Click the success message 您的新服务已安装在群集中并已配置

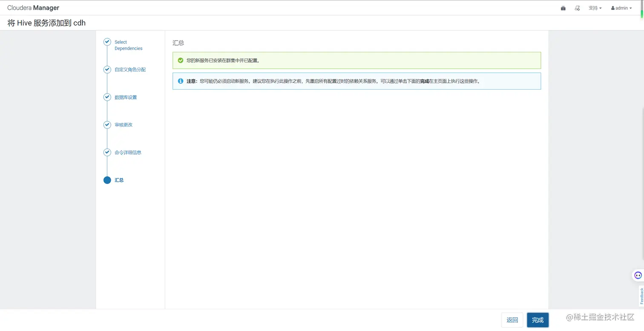223,61
